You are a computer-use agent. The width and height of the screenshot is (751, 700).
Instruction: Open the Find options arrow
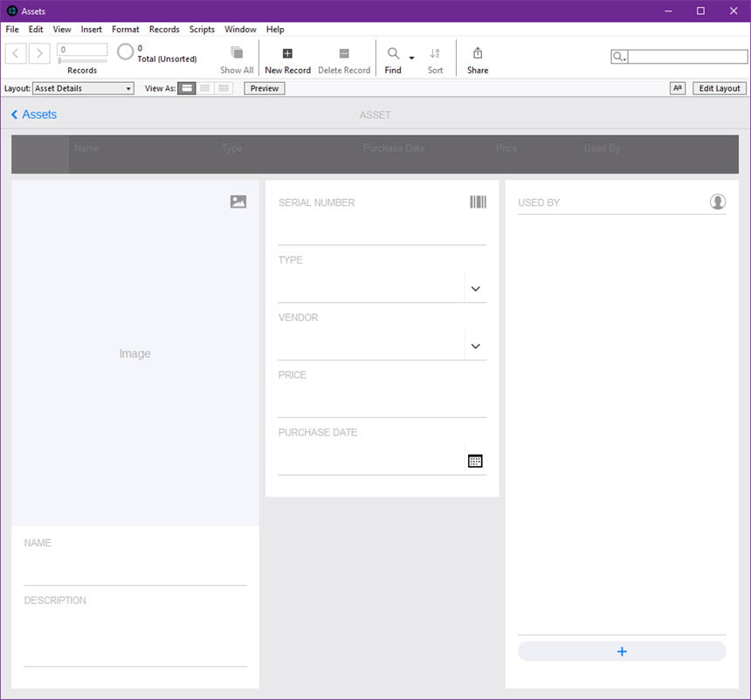(x=411, y=58)
